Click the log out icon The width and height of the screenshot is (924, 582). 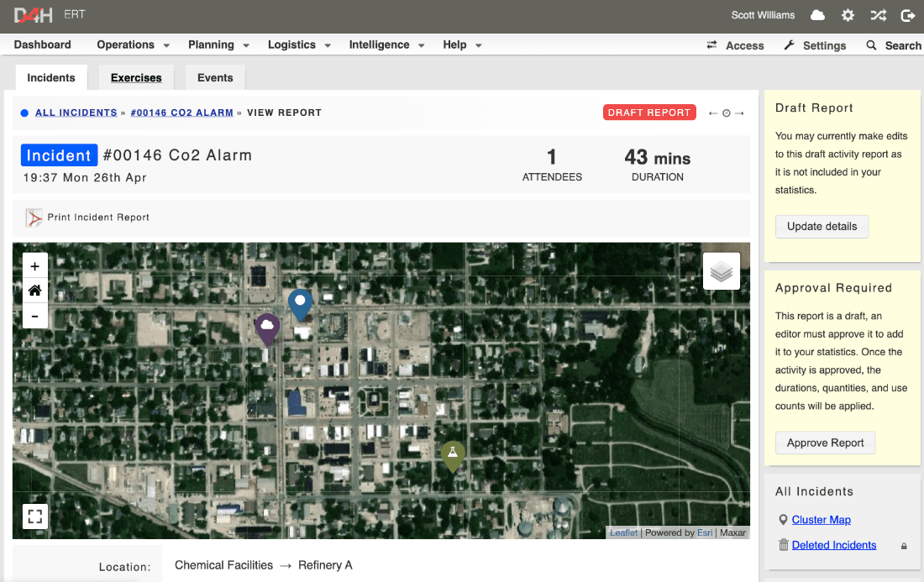tap(908, 15)
